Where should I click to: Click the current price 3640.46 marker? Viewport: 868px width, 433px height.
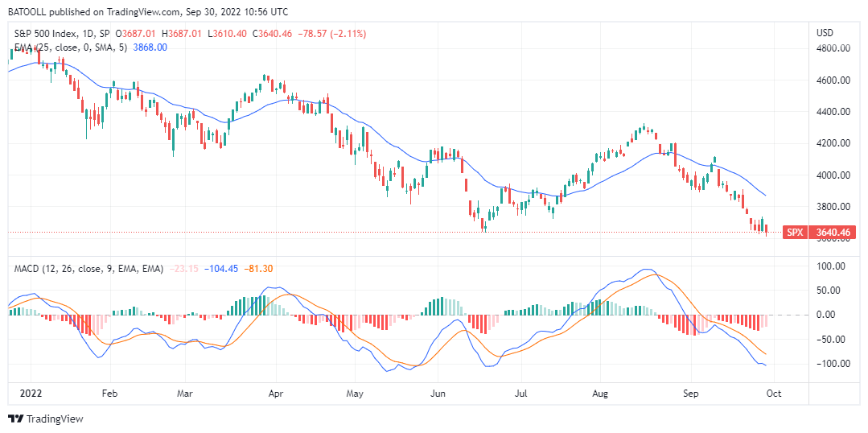832,233
